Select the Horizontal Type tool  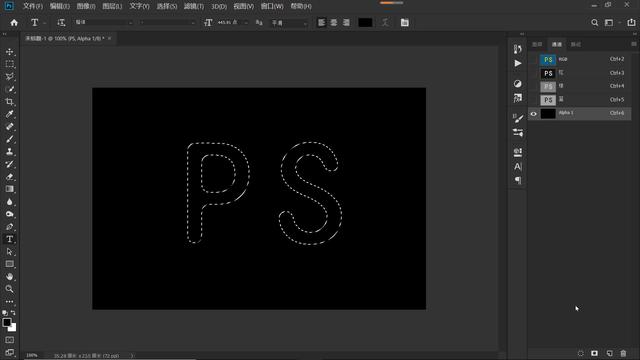click(9, 239)
